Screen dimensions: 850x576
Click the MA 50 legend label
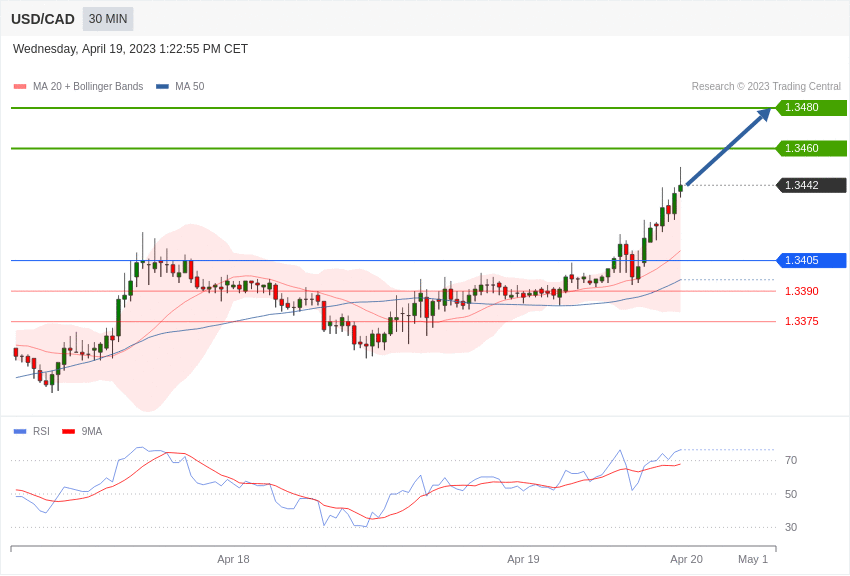coord(190,86)
